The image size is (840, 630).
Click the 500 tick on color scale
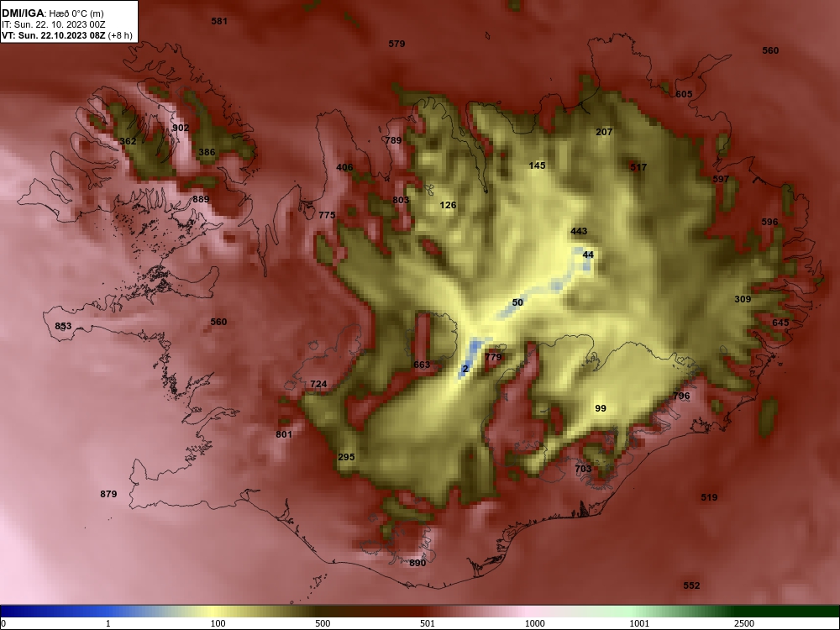pos(323,623)
